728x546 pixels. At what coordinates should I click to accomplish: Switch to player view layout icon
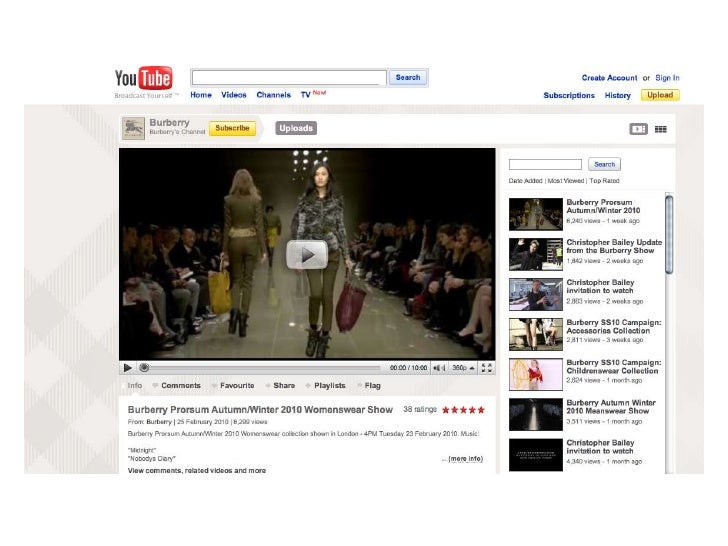click(638, 129)
